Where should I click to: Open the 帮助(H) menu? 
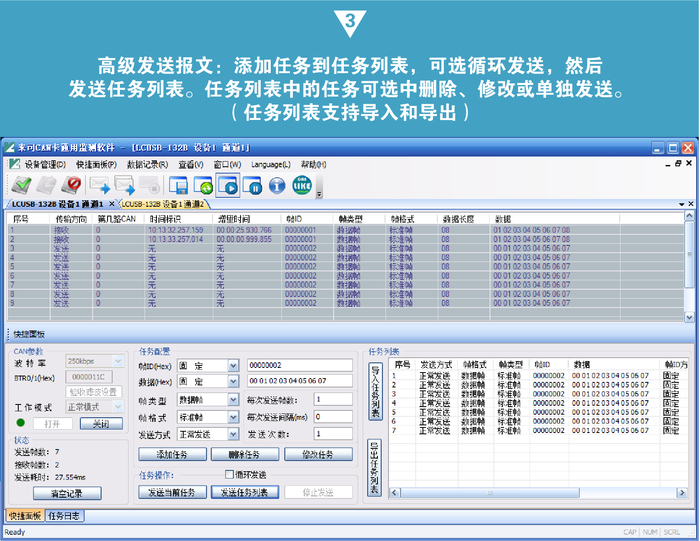tap(313, 165)
